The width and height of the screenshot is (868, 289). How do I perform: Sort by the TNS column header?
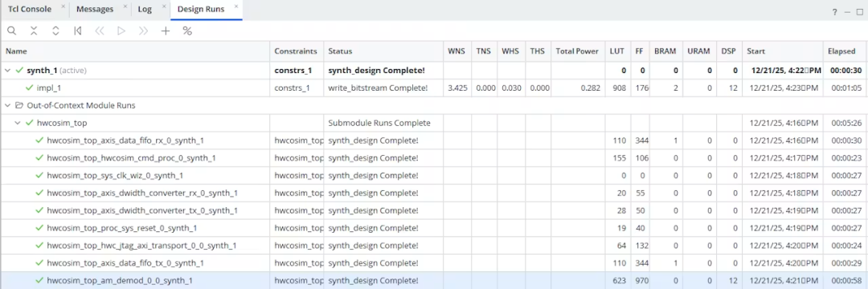tap(484, 51)
